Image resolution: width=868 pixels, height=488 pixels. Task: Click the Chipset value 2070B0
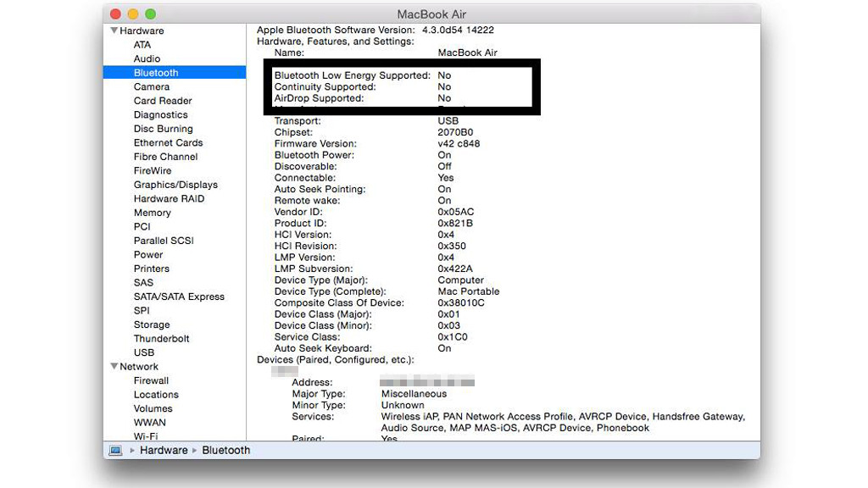(x=455, y=132)
